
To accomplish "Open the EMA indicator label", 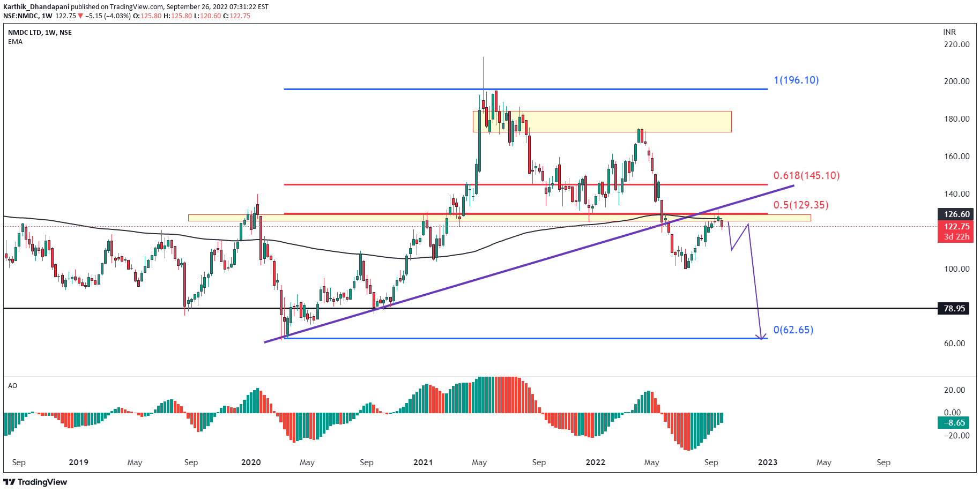I will (x=12, y=42).
